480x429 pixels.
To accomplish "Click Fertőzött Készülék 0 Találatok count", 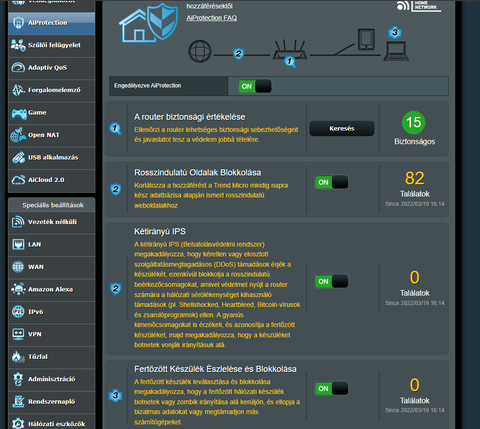I will click(415, 385).
